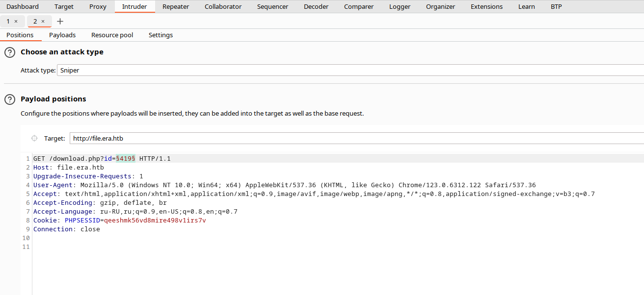Open the Proxy tab
The image size is (644, 295).
[x=98, y=7]
